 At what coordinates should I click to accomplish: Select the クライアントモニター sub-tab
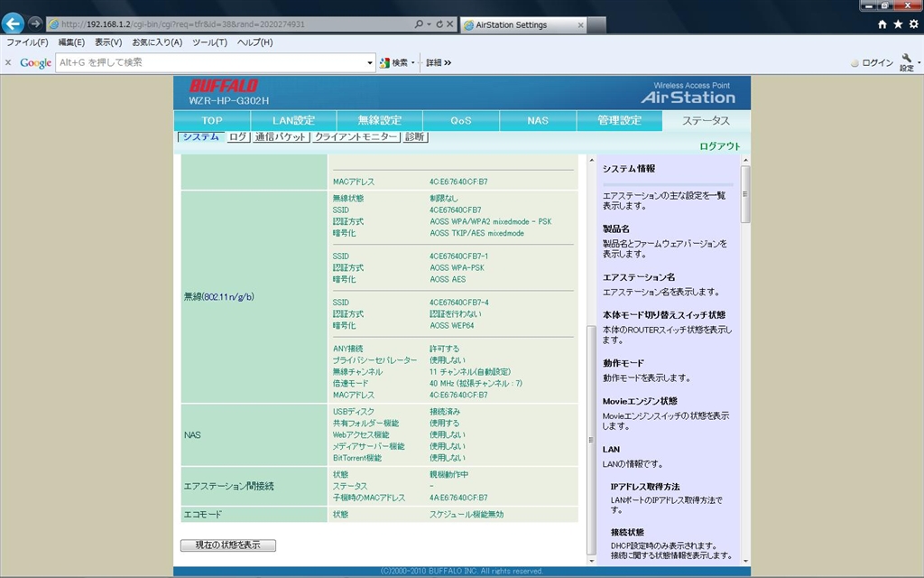click(356, 137)
